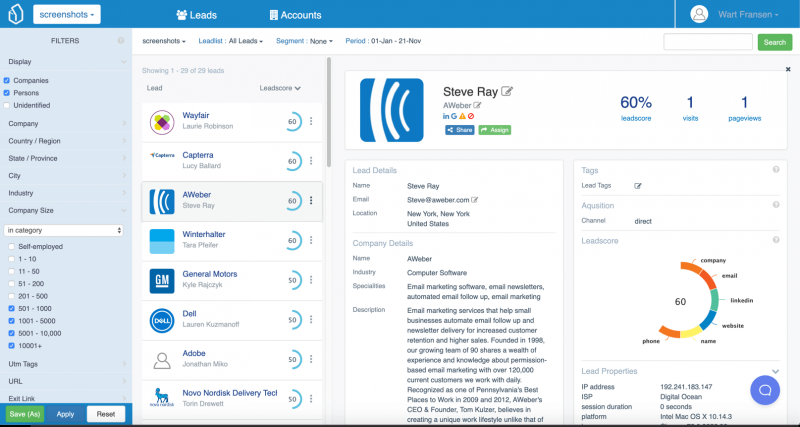The width and height of the screenshot is (800, 427).
Task: Enable the Unidentified display checkbox
Action: coord(7,105)
